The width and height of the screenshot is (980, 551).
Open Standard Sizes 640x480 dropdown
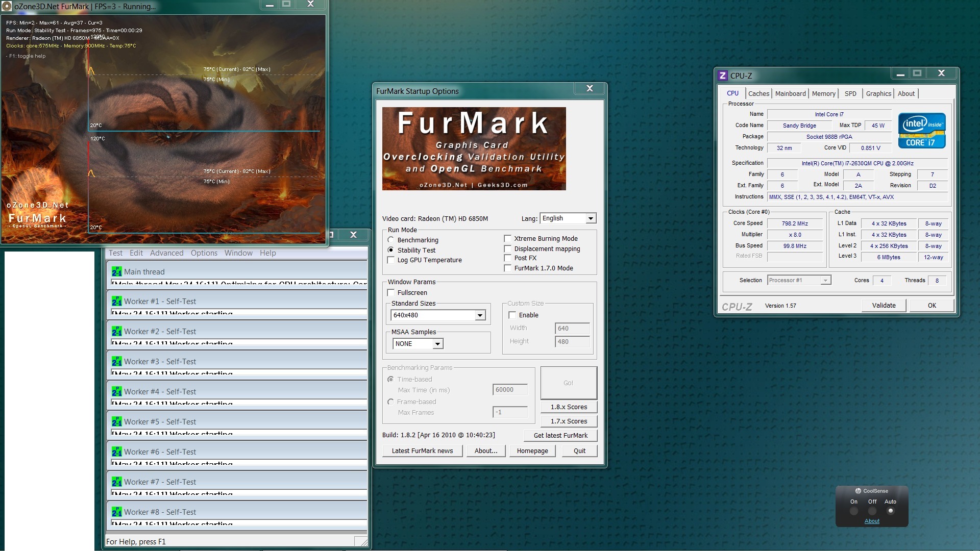438,315
